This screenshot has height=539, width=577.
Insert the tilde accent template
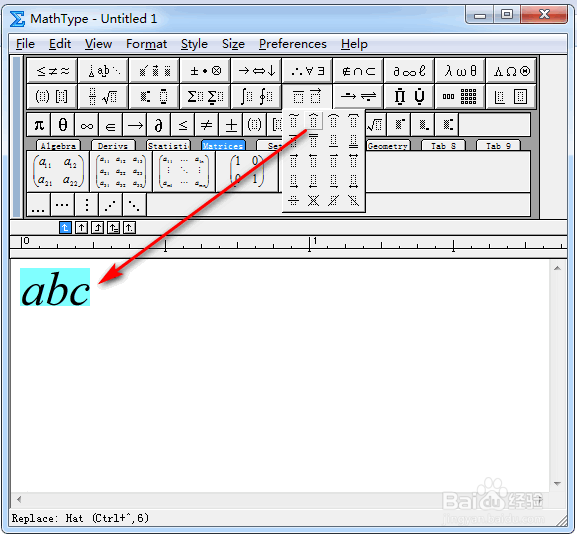[x=294, y=121]
